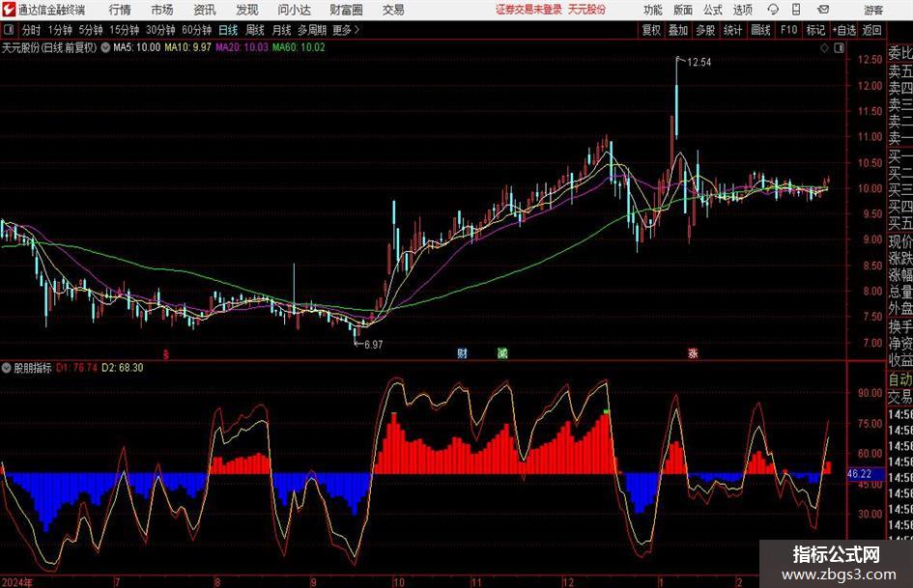Click the 减 event marker on chart
Viewport: 913px width, 588px height.
(x=502, y=352)
